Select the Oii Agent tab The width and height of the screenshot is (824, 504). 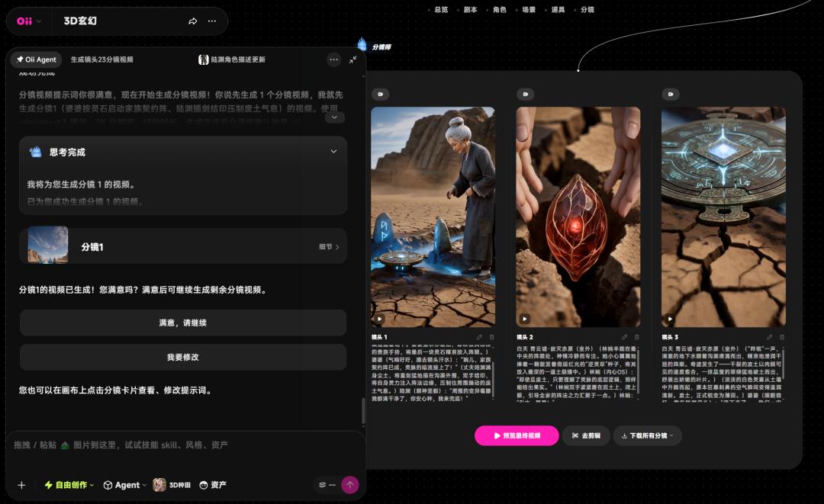coord(37,59)
